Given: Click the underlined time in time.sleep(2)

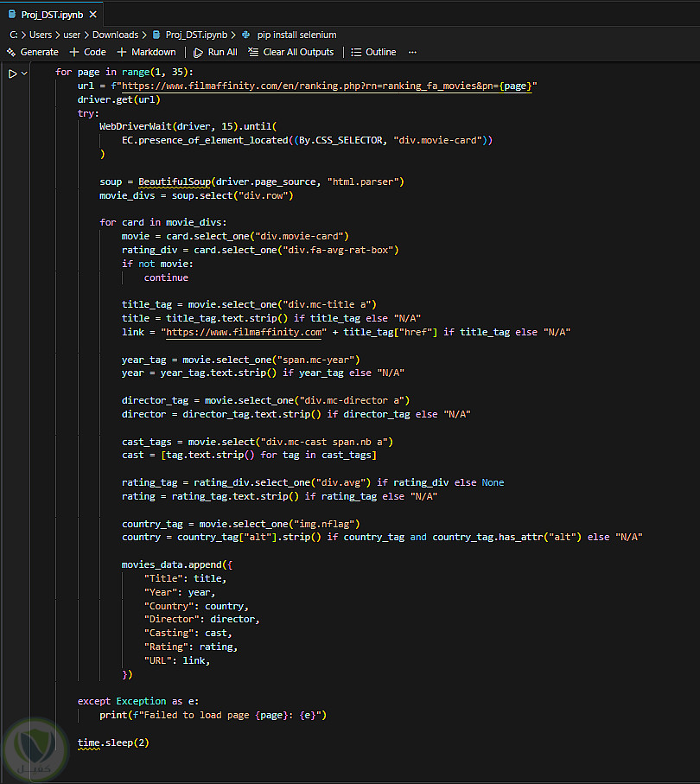Looking at the screenshot, I should pos(88,743).
